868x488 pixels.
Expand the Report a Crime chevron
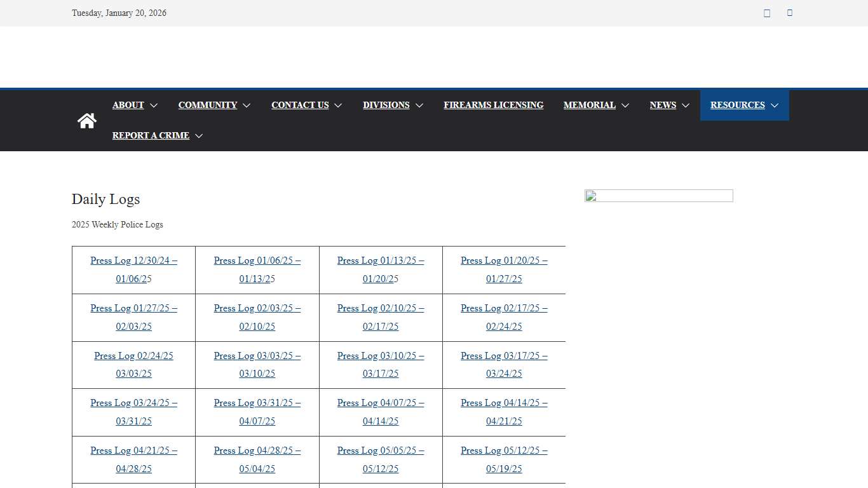point(199,136)
